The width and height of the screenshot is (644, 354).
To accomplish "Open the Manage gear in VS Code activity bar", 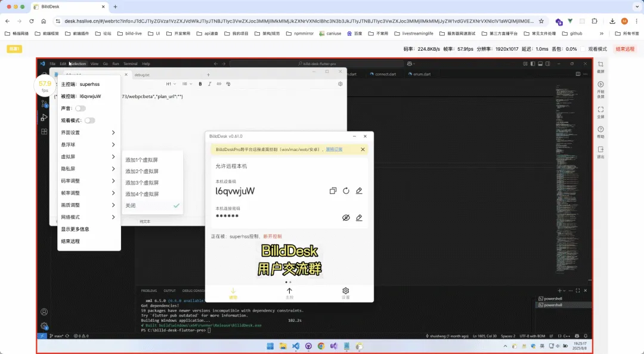I will click(x=44, y=326).
